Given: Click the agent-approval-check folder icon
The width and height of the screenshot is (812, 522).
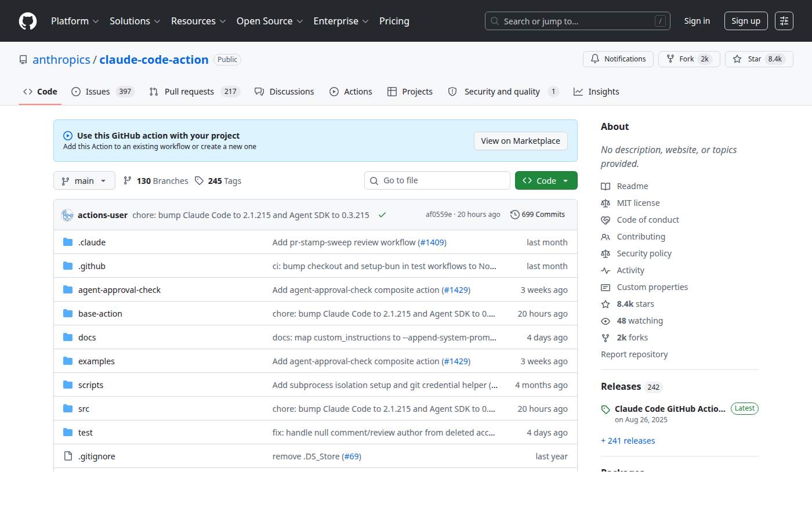Looking at the screenshot, I should [x=68, y=290].
